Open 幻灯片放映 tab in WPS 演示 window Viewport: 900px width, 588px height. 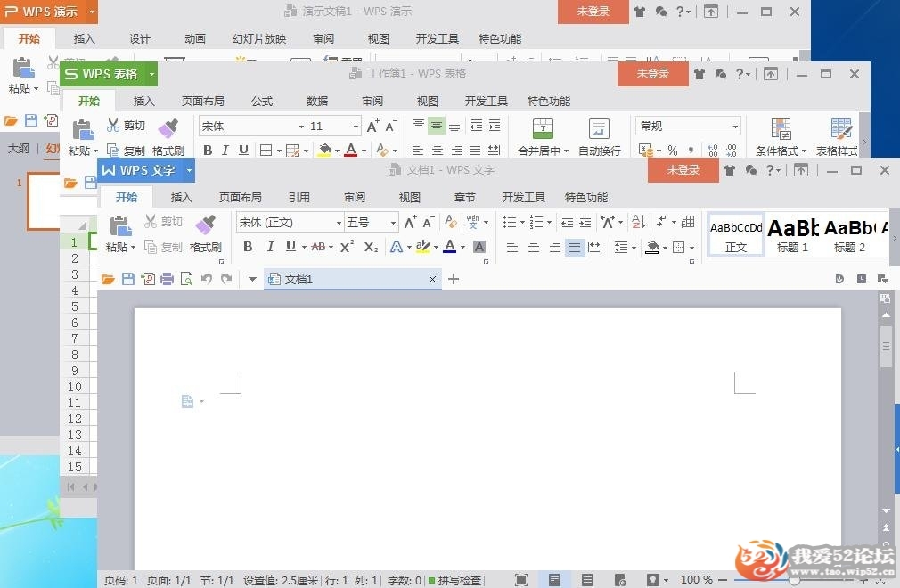click(x=259, y=38)
